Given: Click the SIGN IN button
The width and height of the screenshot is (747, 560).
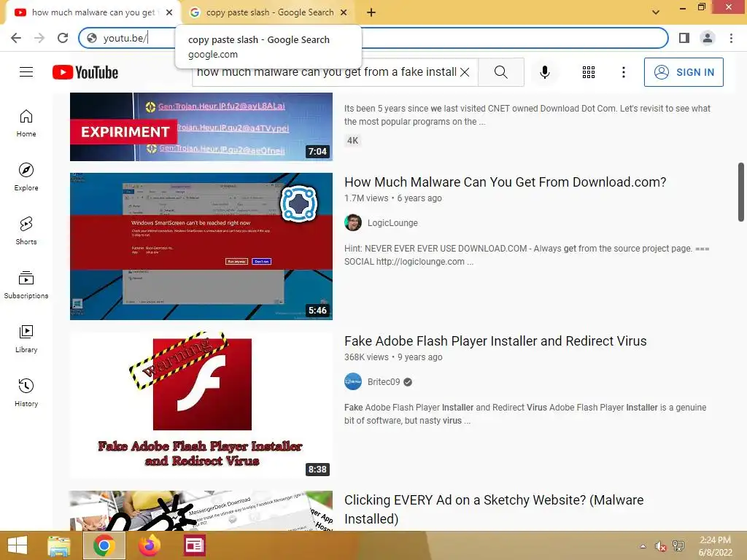Looking at the screenshot, I should pos(683,72).
